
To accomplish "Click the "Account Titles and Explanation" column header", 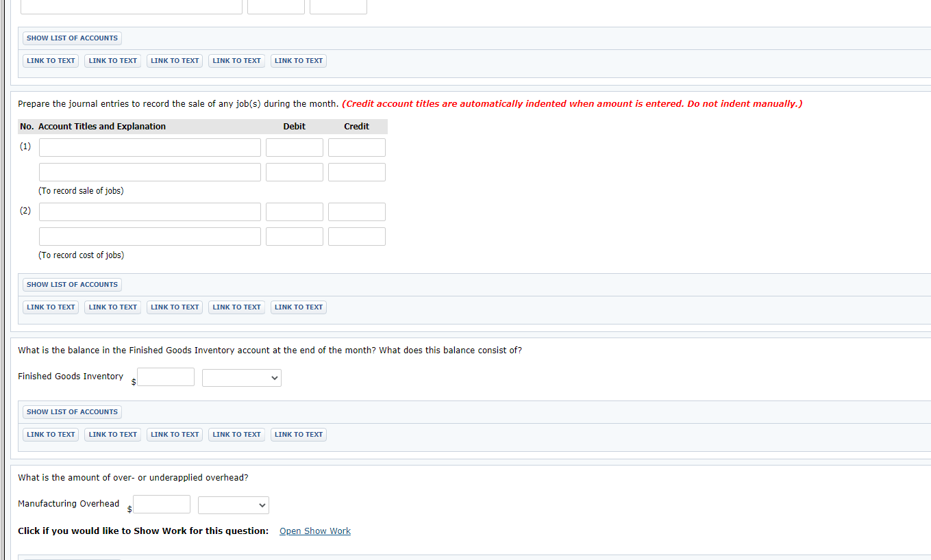I will (102, 127).
